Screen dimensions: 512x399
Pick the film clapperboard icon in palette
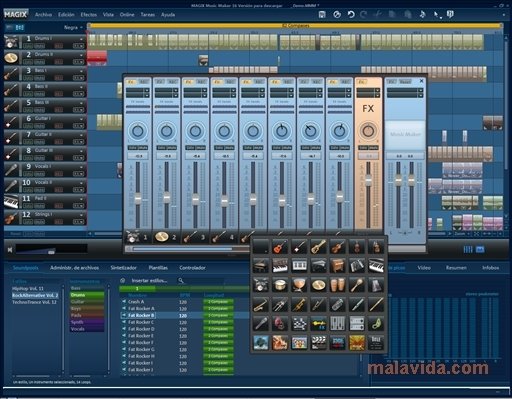(318, 343)
